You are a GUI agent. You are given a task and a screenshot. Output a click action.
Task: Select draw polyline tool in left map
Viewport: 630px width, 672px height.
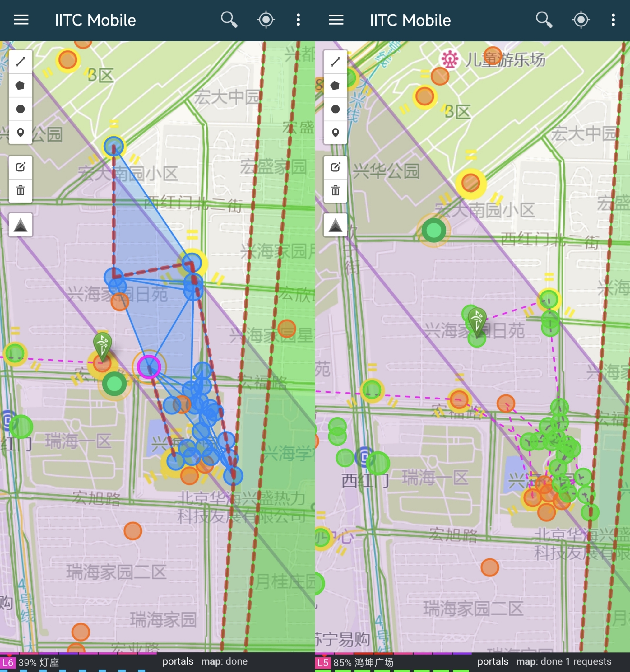point(21,62)
